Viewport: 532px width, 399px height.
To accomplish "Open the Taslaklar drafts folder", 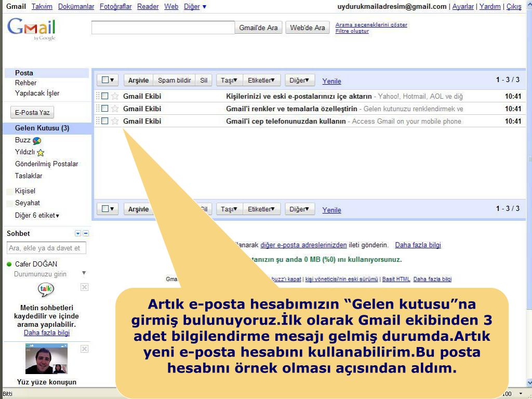I will click(x=29, y=176).
